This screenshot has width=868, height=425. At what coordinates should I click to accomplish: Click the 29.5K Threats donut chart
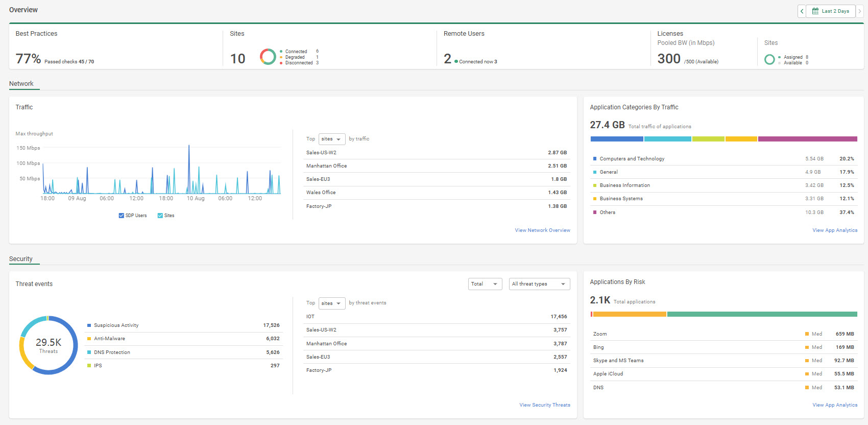(x=49, y=345)
